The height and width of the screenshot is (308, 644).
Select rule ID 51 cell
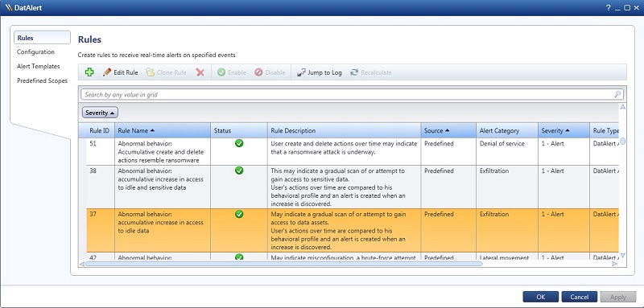point(101,152)
